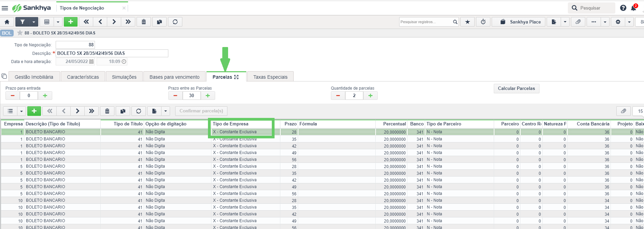Switch to the Características tab
The width and height of the screenshot is (644, 229).
point(83,77)
